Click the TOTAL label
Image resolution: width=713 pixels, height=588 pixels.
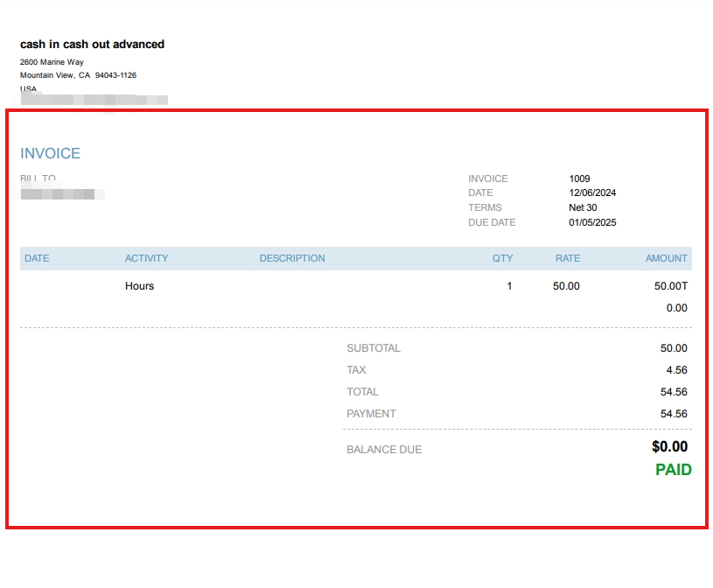(362, 391)
